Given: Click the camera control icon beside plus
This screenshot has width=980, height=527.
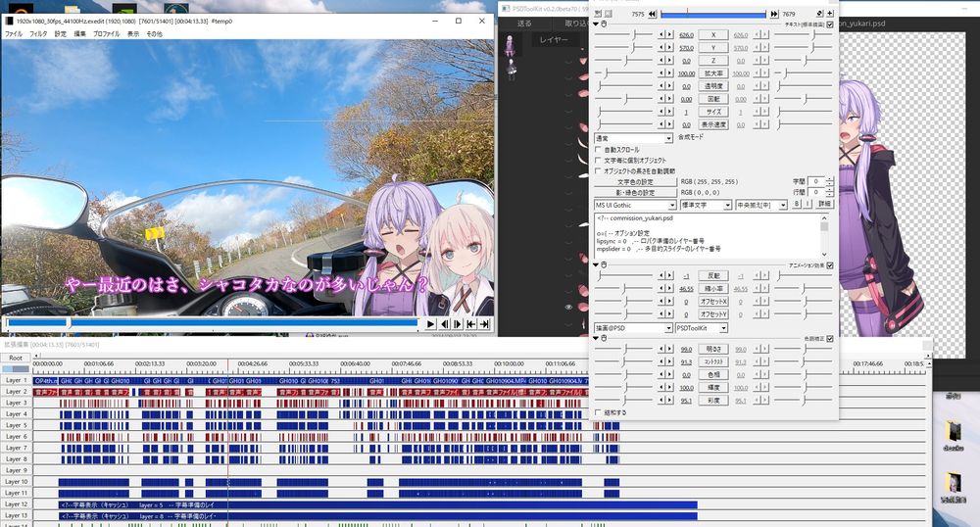Looking at the screenshot, I should (819, 13).
